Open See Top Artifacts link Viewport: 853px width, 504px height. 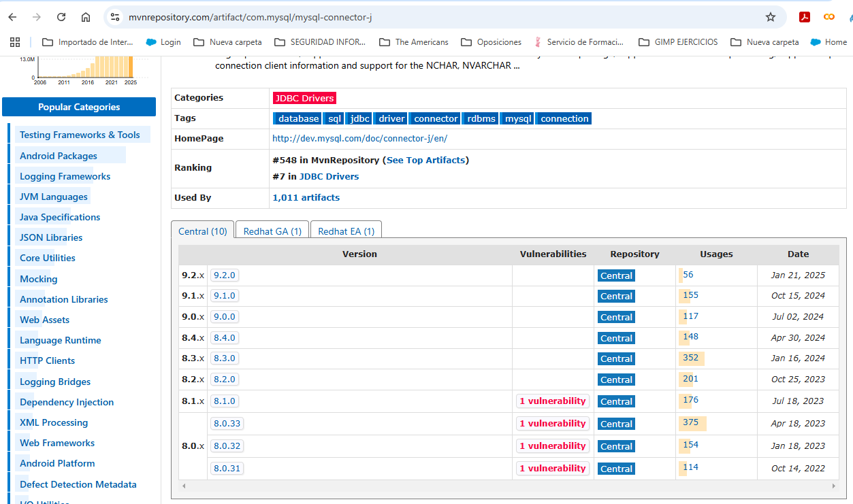426,160
